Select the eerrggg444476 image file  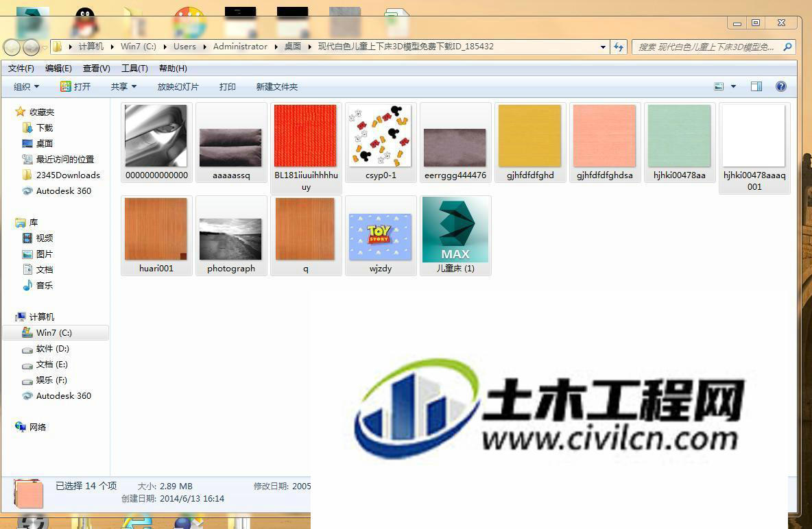click(455, 143)
